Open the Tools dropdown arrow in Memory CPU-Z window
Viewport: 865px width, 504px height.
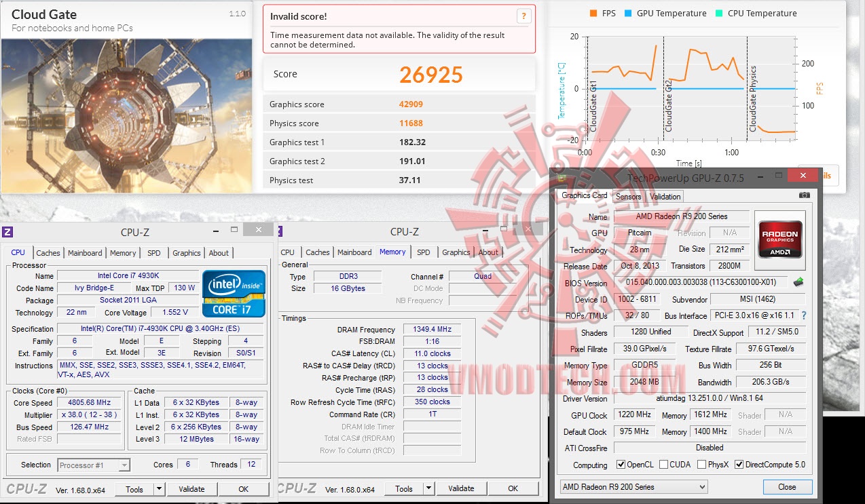[428, 488]
